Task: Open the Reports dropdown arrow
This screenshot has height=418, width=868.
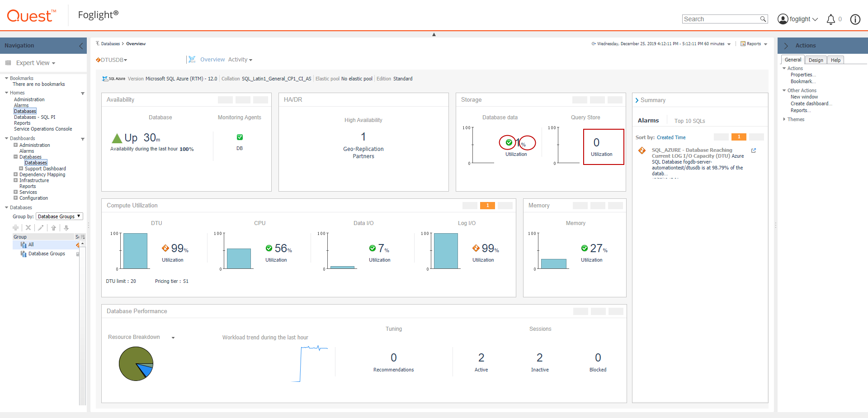Action: click(x=765, y=44)
